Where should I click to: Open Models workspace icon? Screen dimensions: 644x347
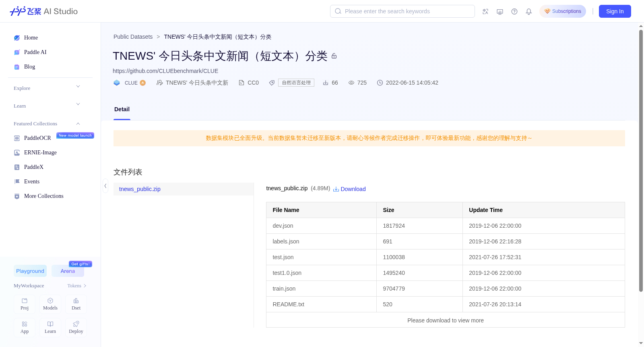tap(50, 304)
